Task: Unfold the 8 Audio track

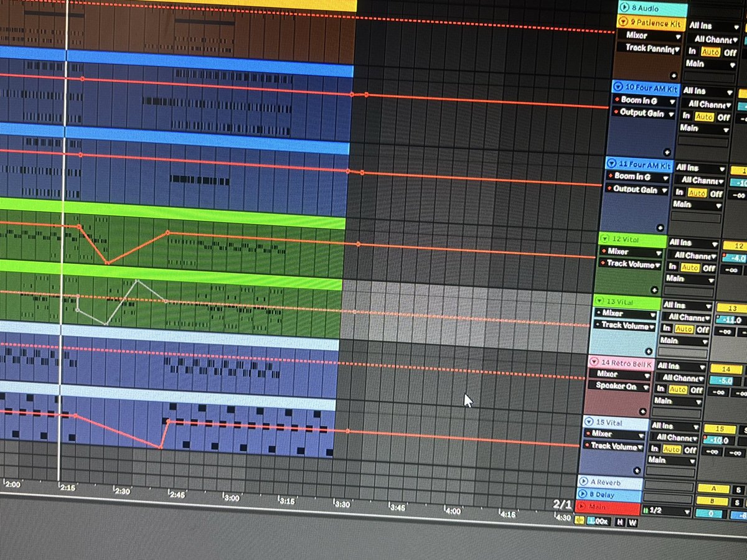Action: click(624, 7)
